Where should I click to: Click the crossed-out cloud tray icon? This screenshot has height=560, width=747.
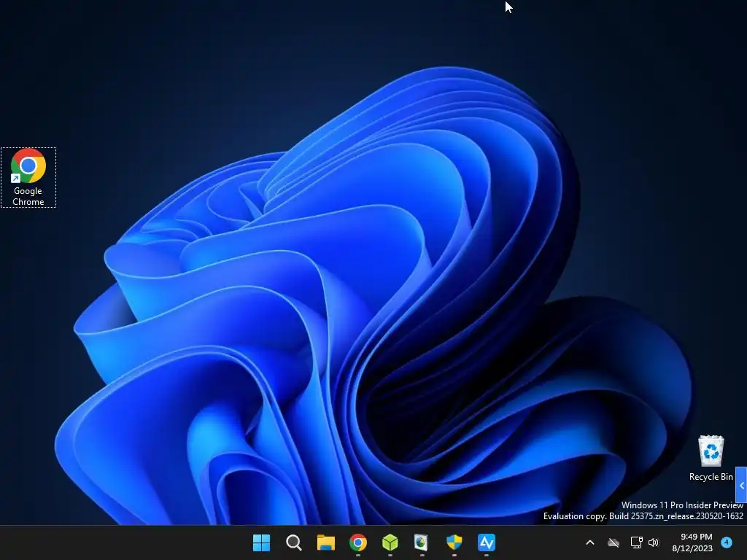coord(614,542)
